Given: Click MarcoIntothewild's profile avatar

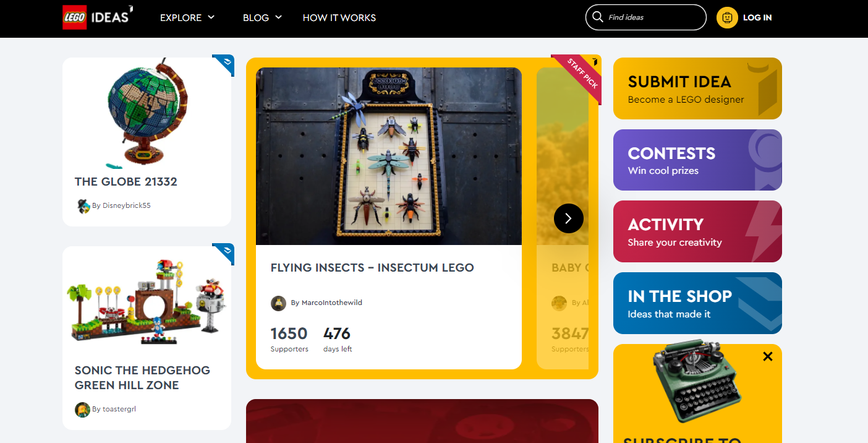Looking at the screenshot, I should point(279,303).
